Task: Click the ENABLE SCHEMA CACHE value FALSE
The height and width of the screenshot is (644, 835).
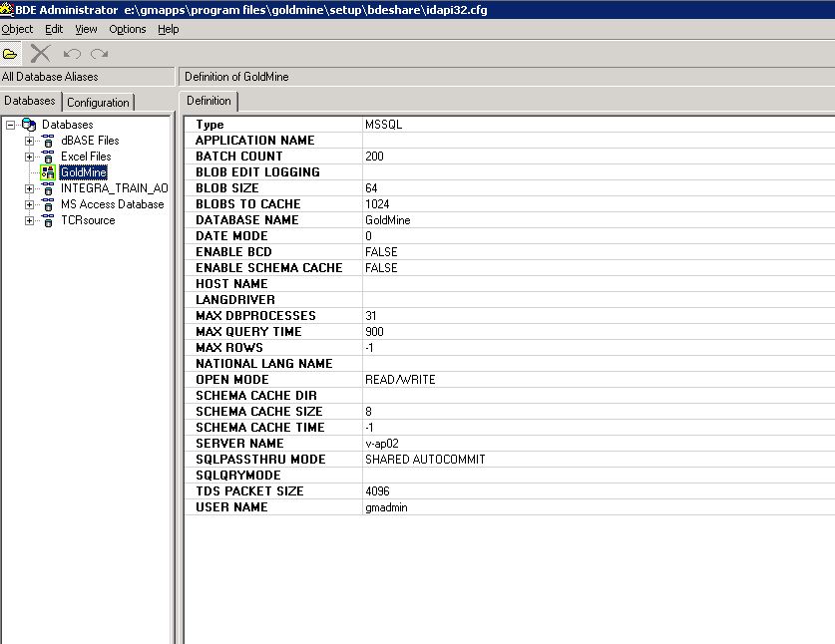Action: click(381, 268)
